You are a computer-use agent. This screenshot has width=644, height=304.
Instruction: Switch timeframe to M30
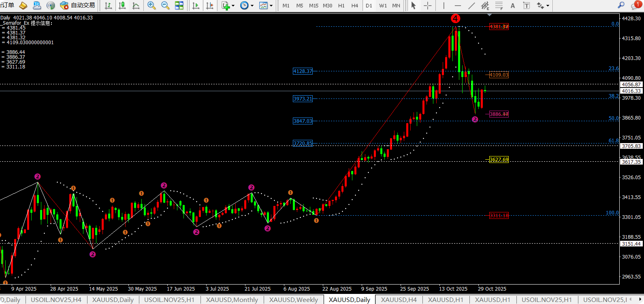[327, 6]
